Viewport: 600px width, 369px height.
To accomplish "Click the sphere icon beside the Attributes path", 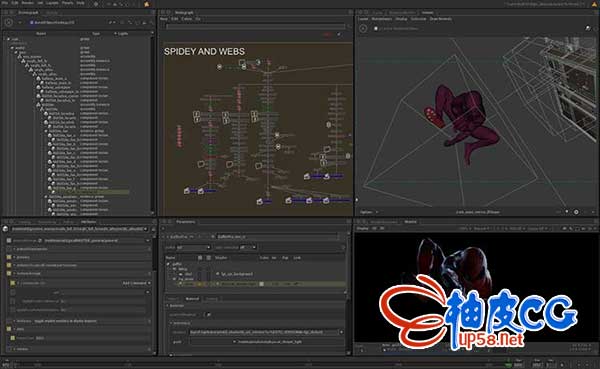I will (5, 229).
